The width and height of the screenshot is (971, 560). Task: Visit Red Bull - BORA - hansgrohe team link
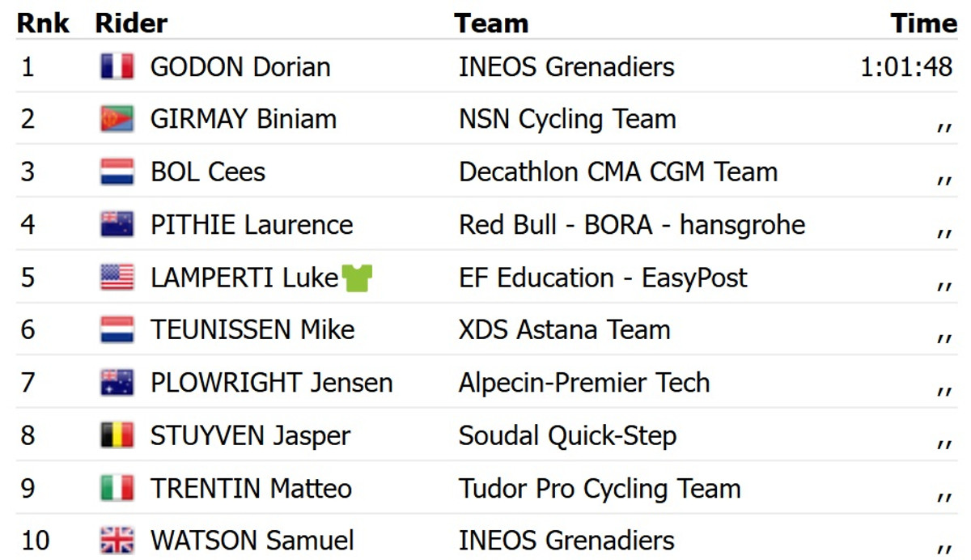[632, 224]
